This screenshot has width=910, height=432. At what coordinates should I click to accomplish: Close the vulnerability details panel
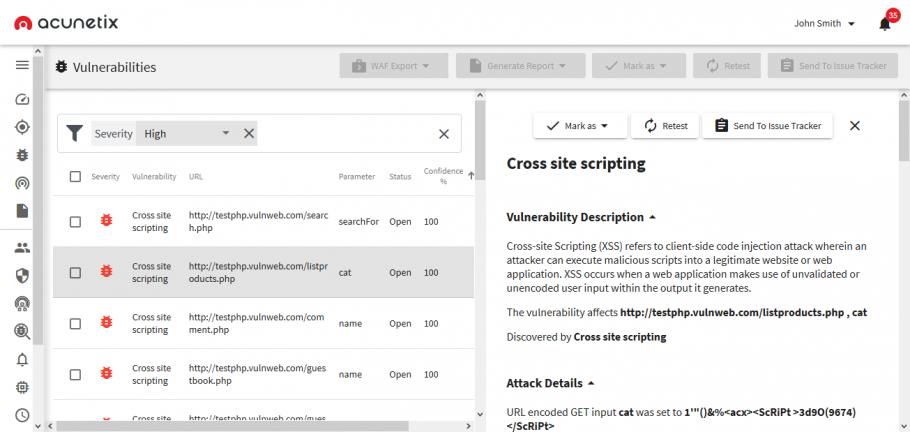pyautogui.click(x=855, y=125)
